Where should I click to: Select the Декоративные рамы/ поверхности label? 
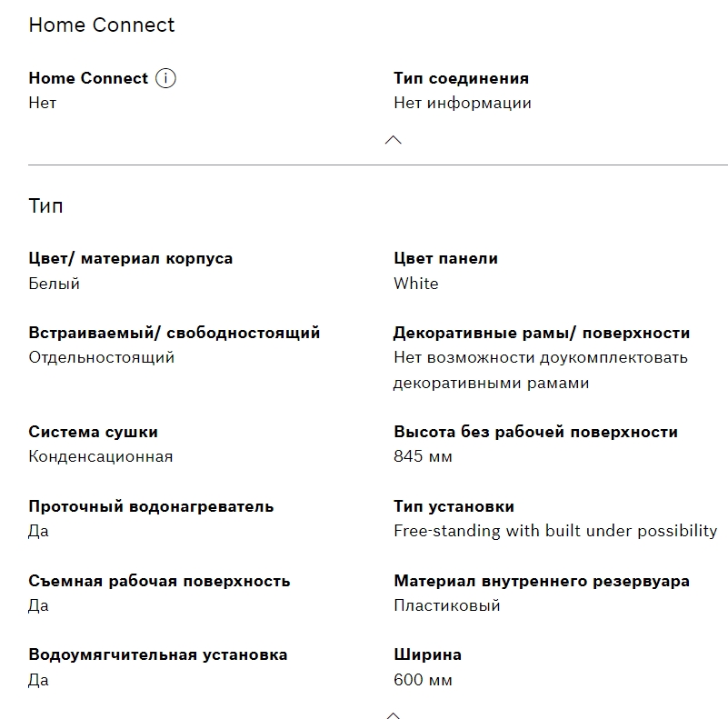(542, 333)
